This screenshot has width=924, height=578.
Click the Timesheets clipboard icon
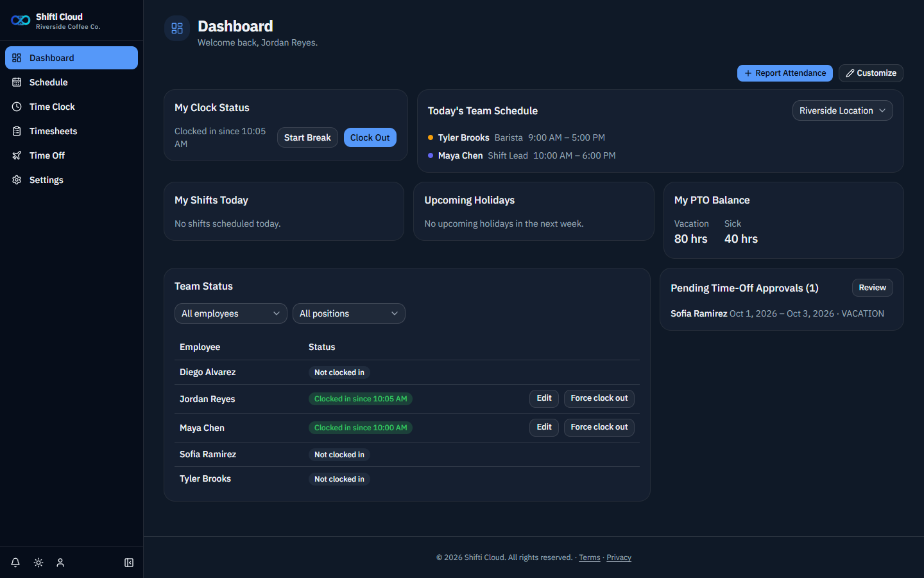click(17, 131)
